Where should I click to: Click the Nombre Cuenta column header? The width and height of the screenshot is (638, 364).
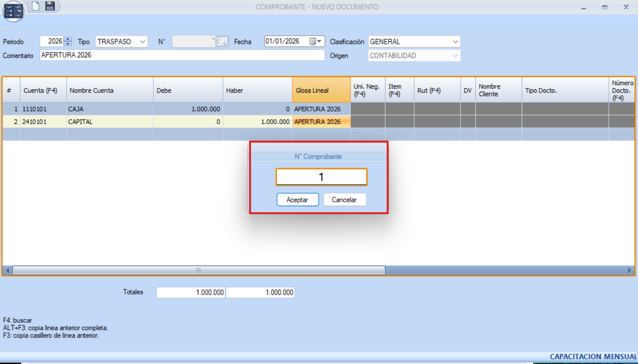pyautogui.click(x=109, y=90)
